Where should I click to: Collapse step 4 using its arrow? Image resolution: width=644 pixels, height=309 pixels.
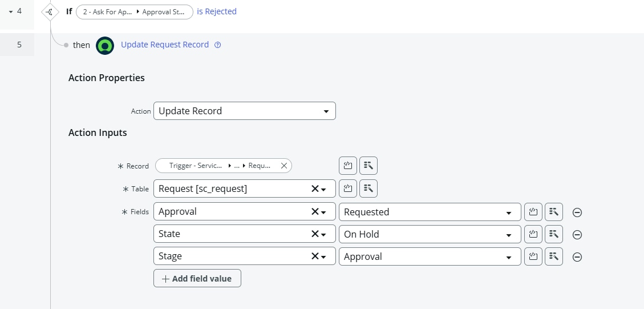[x=10, y=11]
